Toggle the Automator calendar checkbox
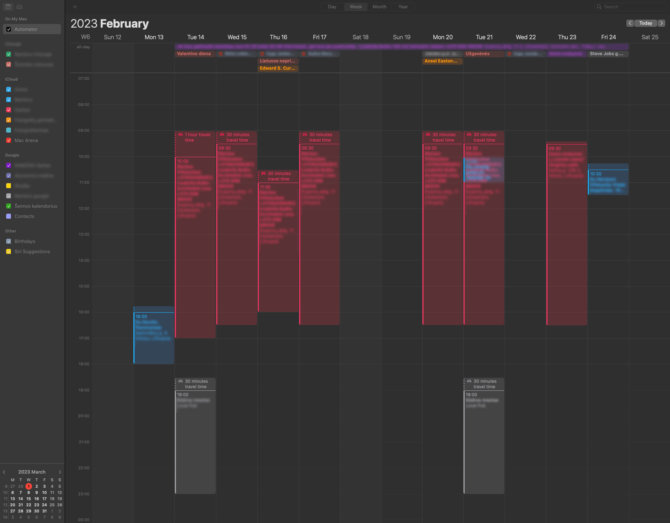Viewport: 670px width, 523px height. tap(9, 29)
